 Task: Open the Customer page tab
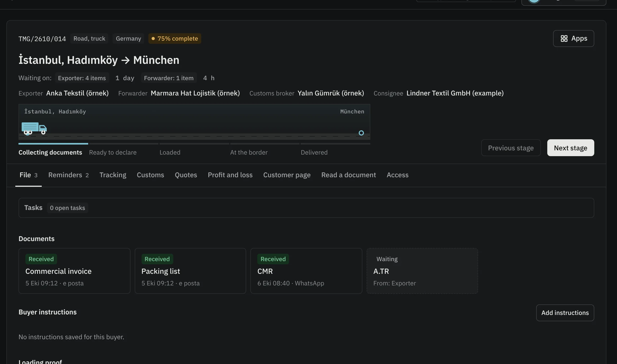(287, 175)
